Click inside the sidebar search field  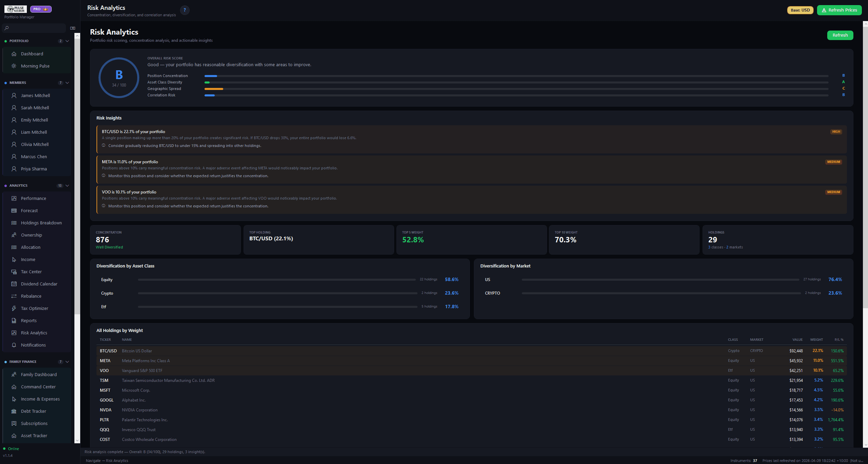(x=34, y=28)
